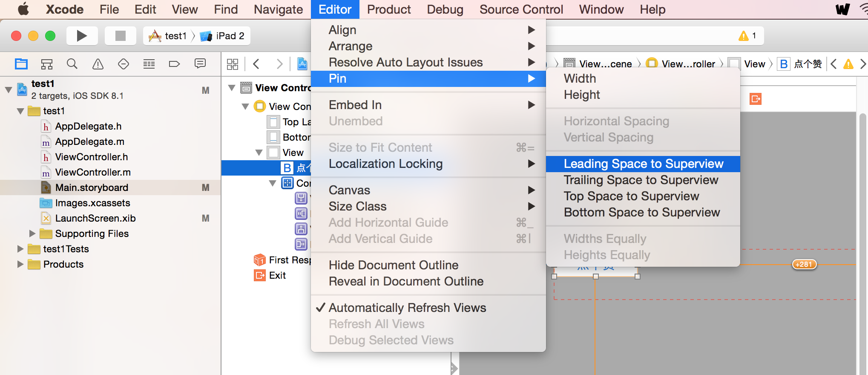This screenshot has width=868, height=375.
Task: Open the Report navigator speech icon
Action: click(x=200, y=64)
